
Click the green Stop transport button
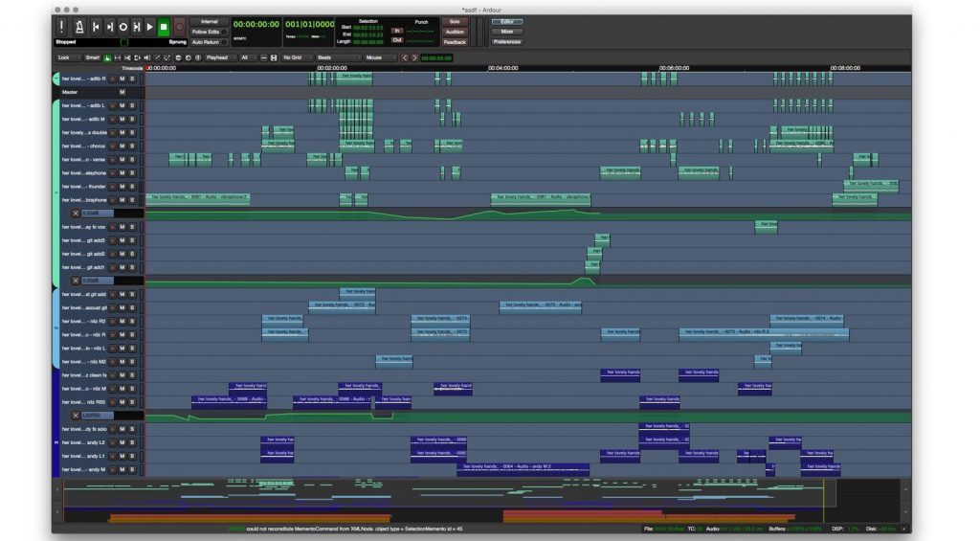pos(164,27)
